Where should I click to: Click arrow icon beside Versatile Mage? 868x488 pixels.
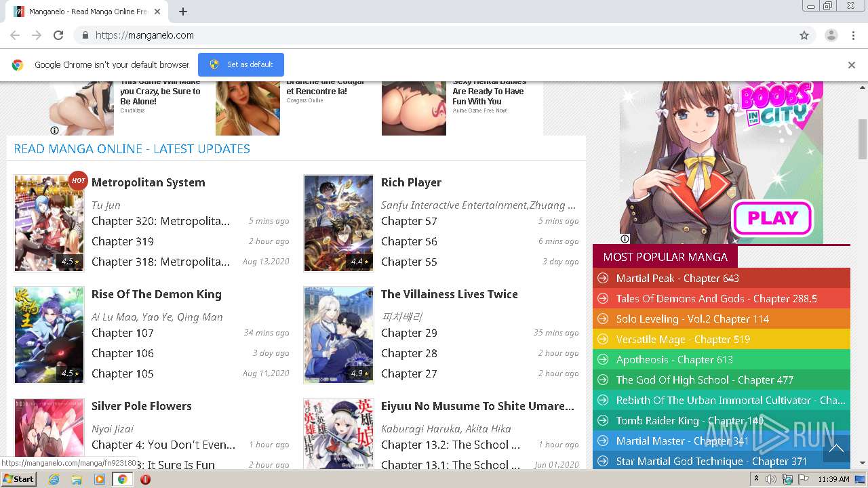click(x=602, y=340)
